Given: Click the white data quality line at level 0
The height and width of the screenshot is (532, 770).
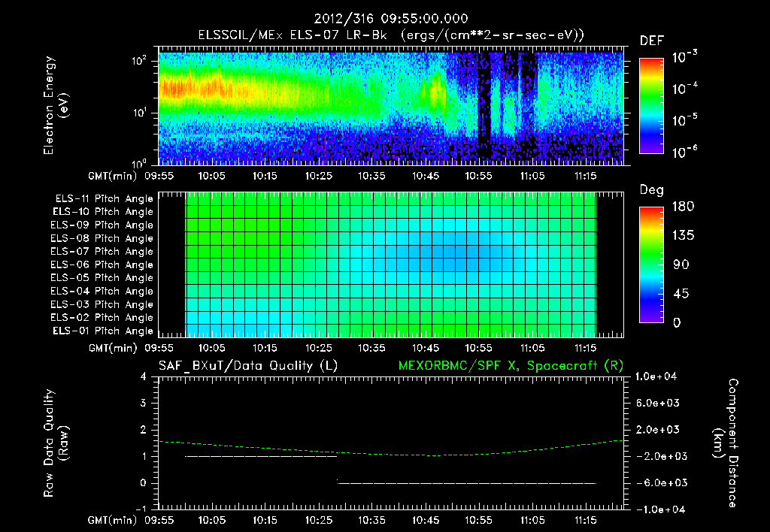Looking at the screenshot, I should [466, 483].
